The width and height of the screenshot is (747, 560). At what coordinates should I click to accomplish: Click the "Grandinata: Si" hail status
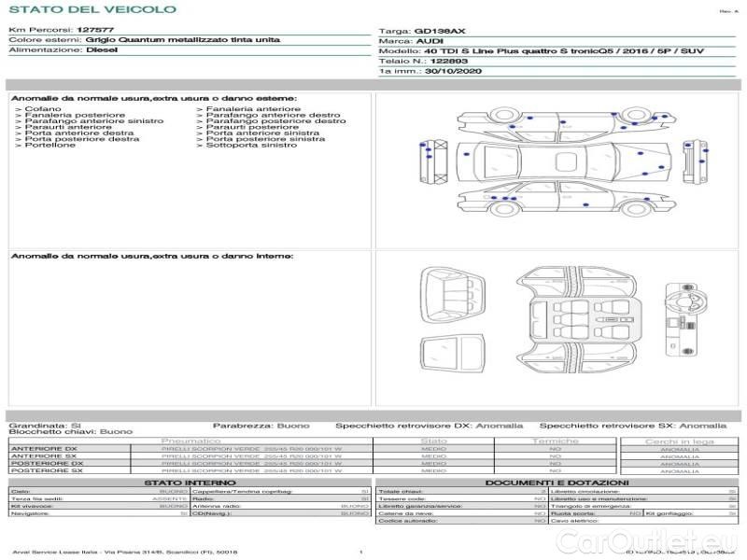[45, 426]
